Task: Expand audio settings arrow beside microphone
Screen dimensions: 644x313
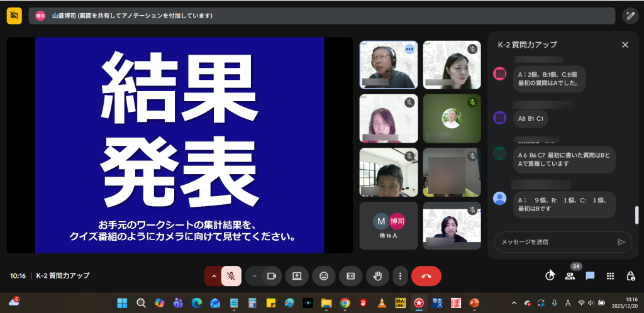Action: click(x=213, y=276)
